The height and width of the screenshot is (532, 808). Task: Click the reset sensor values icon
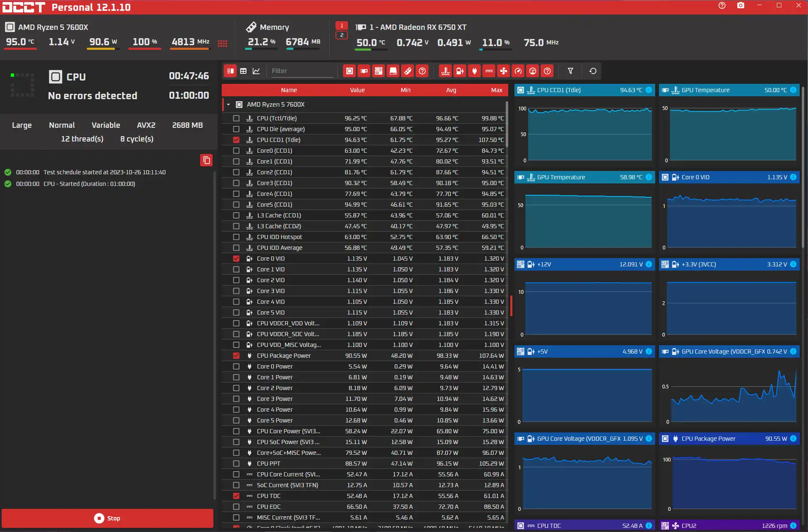click(593, 71)
